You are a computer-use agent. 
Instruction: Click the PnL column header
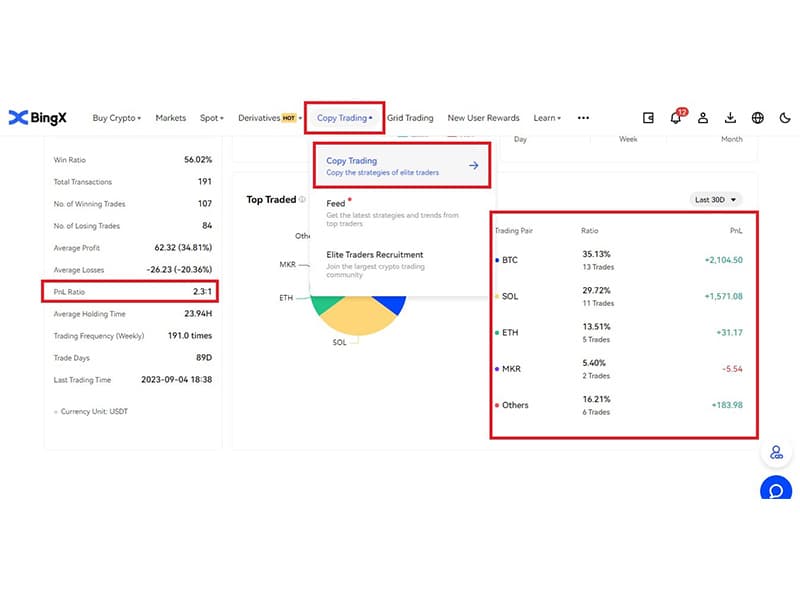[x=736, y=231]
